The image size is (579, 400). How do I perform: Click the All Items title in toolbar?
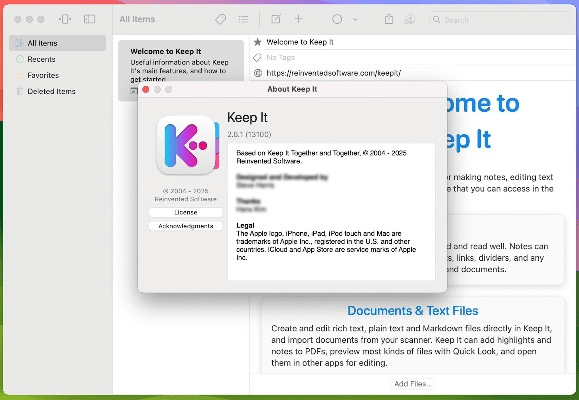coord(137,19)
